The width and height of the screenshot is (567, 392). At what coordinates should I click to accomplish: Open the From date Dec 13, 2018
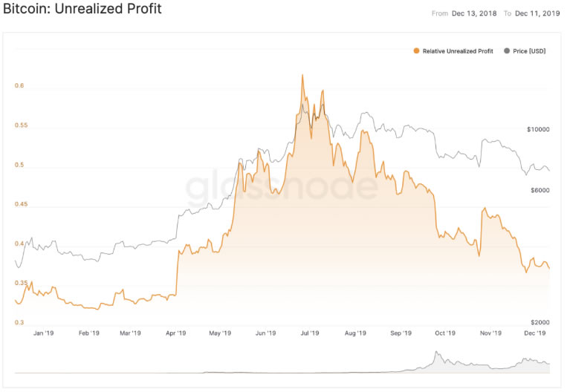coord(475,13)
